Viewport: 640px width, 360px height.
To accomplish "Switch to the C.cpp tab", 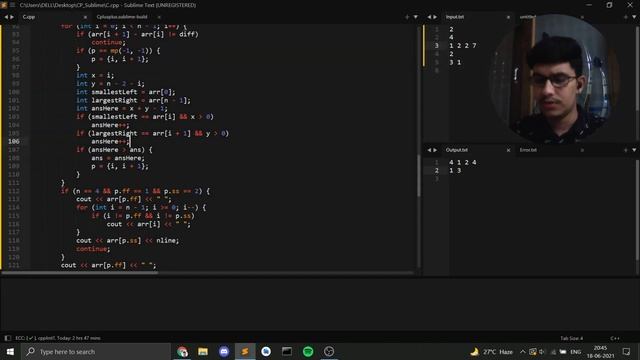I will pyautogui.click(x=29, y=17).
